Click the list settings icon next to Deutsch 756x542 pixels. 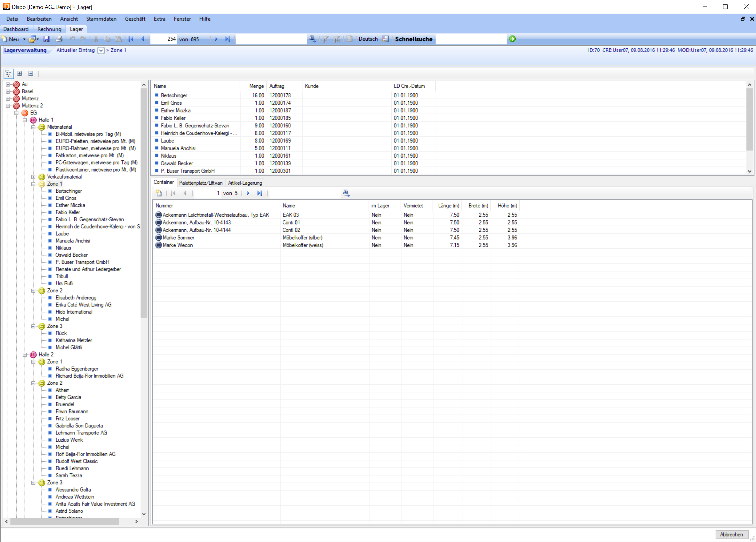[386, 39]
